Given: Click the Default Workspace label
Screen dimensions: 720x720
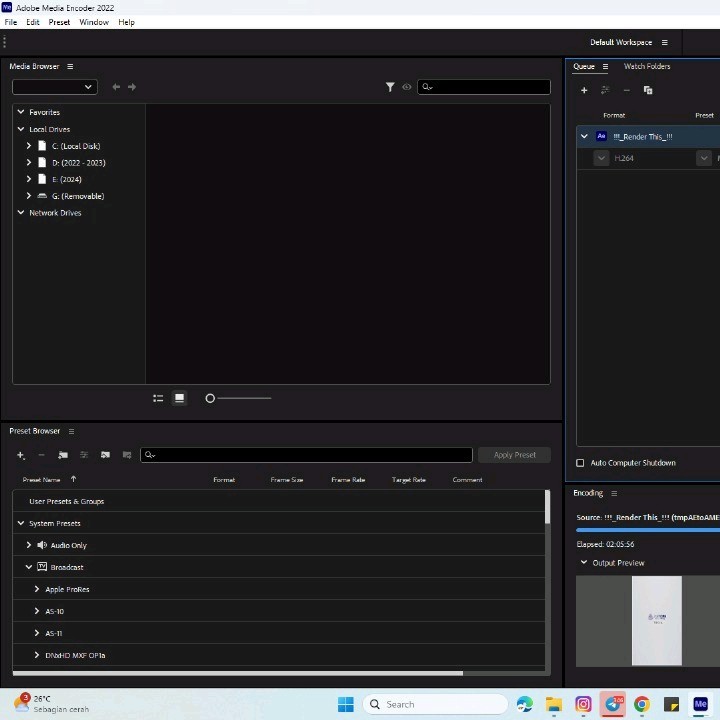Looking at the screenshot, I should click(620, 42).
